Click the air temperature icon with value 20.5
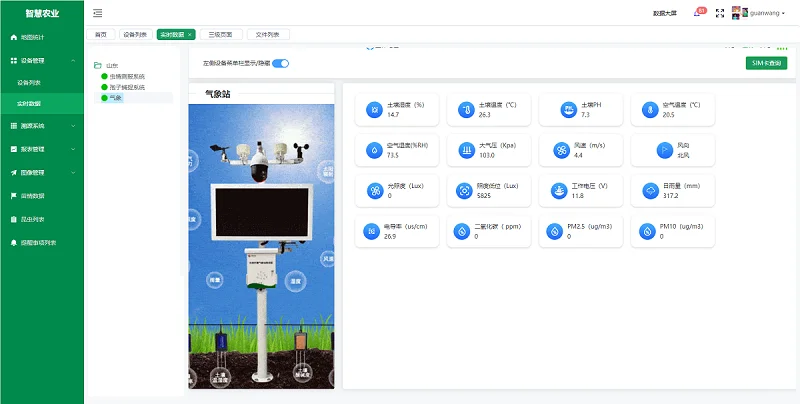 coord(650,110)
